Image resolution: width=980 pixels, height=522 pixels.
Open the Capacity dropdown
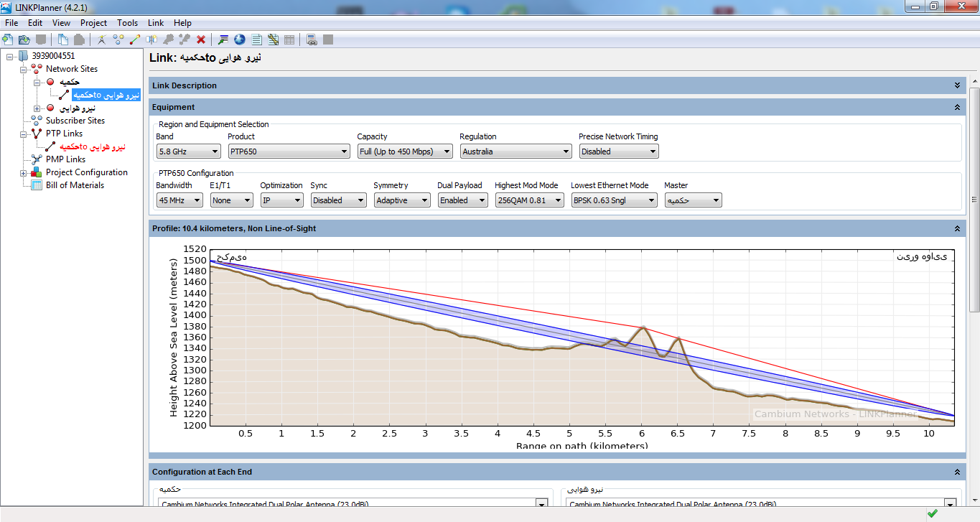[x=406, y=152]
